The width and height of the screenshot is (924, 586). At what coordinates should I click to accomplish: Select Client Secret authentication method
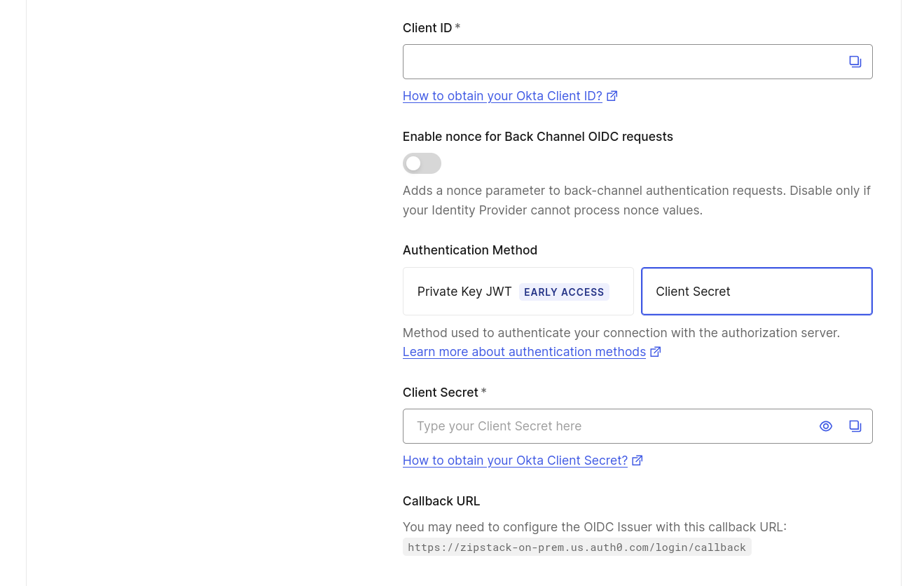756,291
